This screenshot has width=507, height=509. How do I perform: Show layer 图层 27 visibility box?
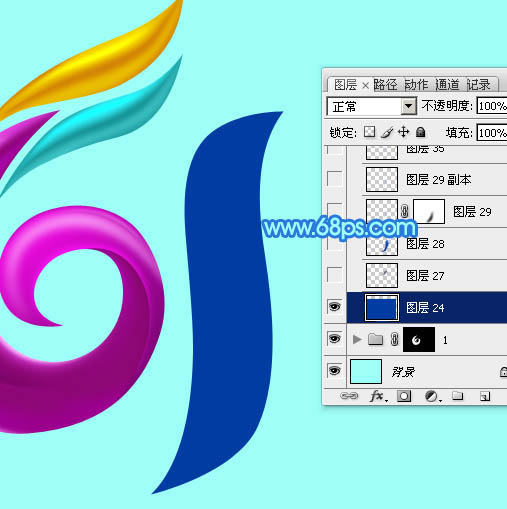(335, 275)
